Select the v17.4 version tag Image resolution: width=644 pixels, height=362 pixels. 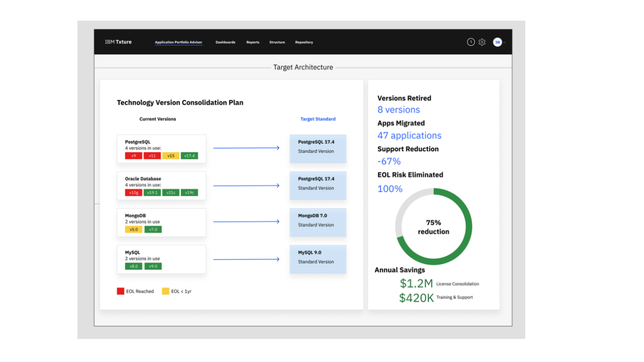point(189,156)
